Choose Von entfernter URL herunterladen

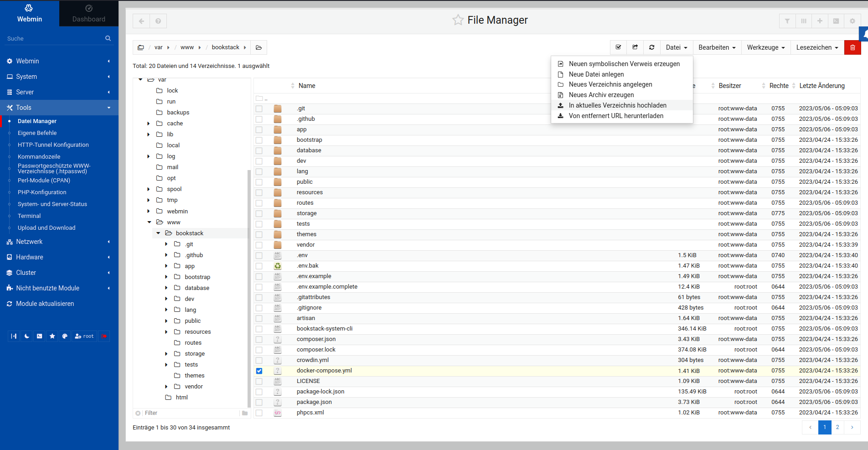tap(622, 116)
